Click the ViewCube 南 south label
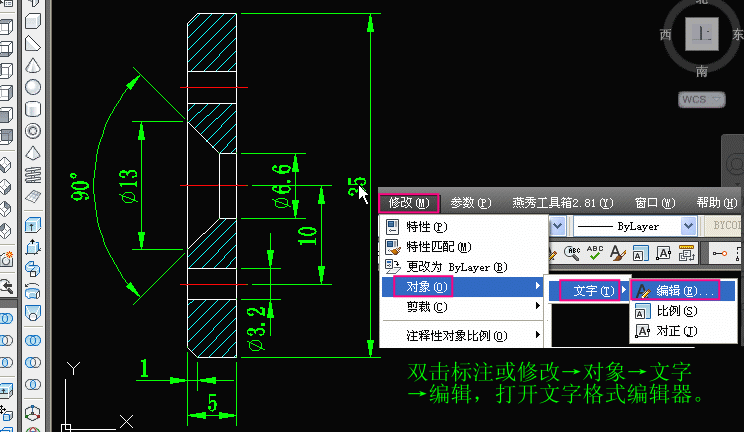Image resolution: width=744 pixels, height=432 pixels. pyautogui.click(x=702, y=72)
